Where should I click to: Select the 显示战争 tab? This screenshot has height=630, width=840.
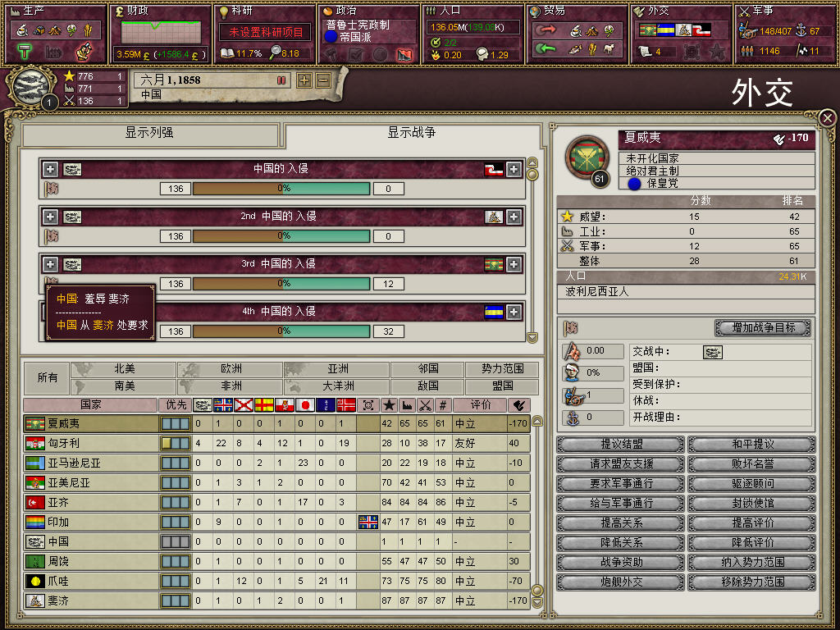[412, 134]
